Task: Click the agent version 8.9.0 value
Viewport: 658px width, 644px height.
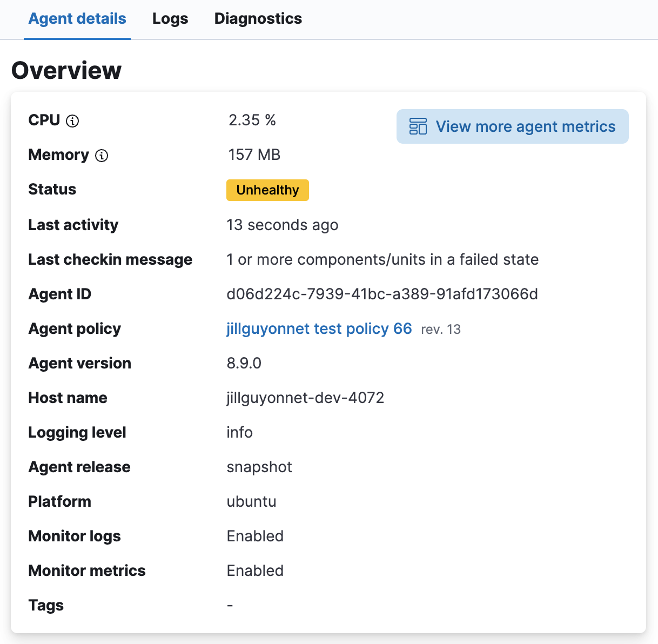Action: 244,363
